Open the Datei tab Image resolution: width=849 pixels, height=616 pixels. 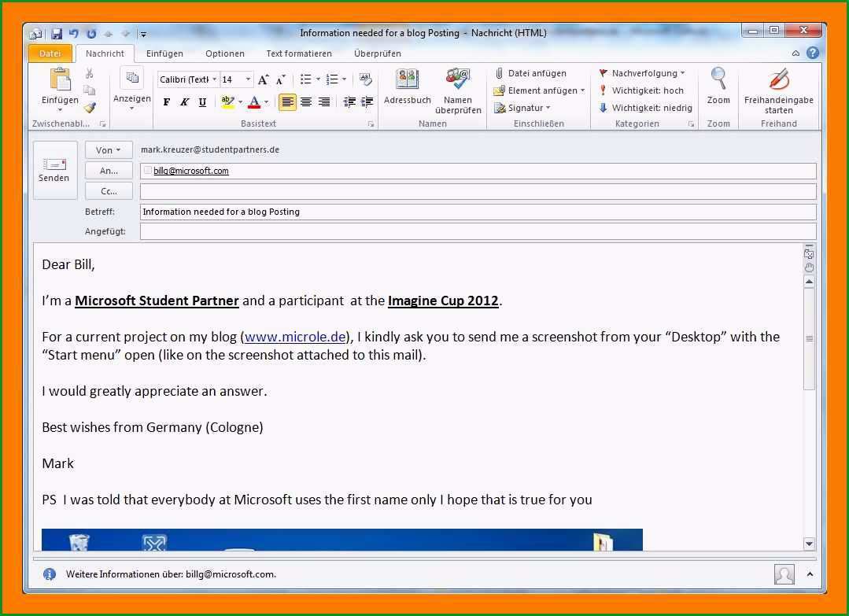click(50, 53)
